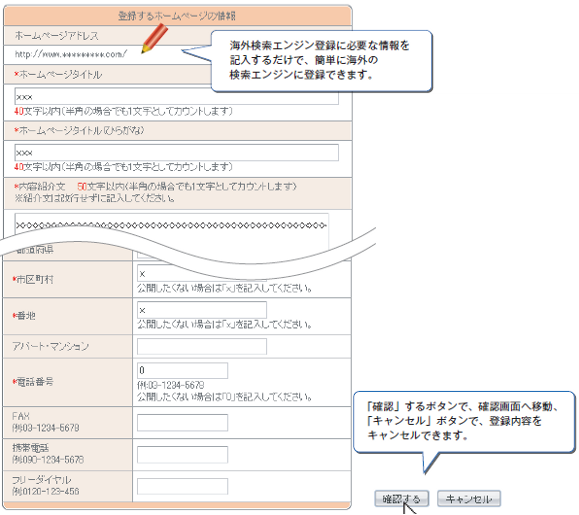Click the キャンセル button

coord(469,499)
